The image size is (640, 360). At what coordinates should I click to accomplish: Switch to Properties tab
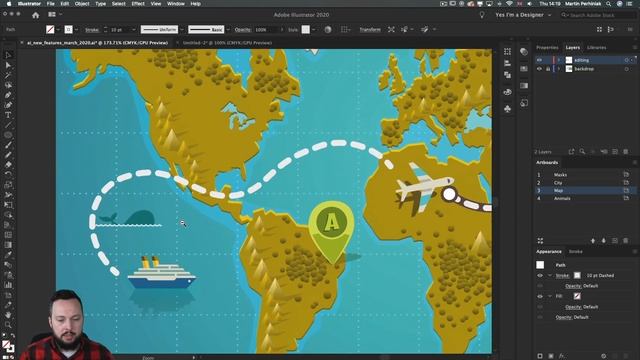click(x=547, y=48)
